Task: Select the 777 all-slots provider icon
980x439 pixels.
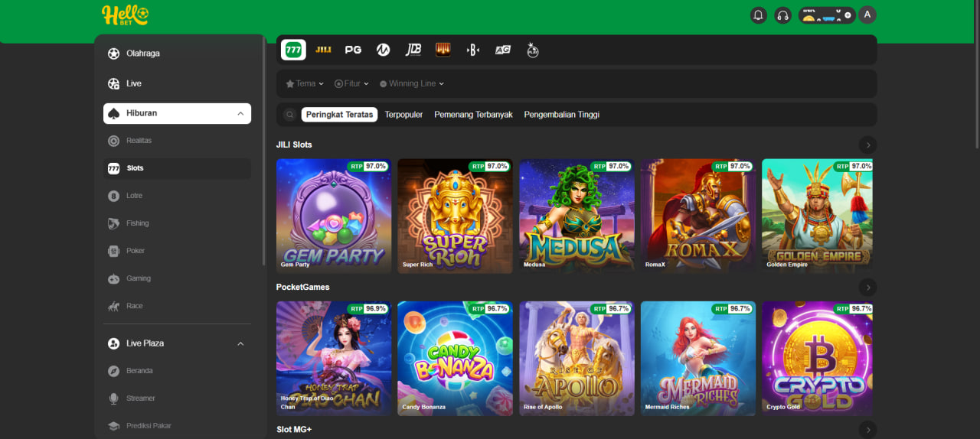Action: (293, 50)
